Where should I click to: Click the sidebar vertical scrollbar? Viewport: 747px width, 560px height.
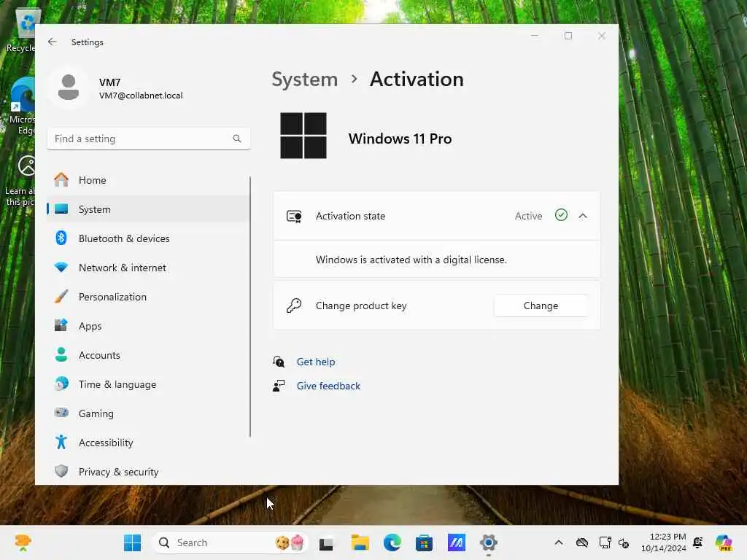pyautogui.click(x=250, y=307)
